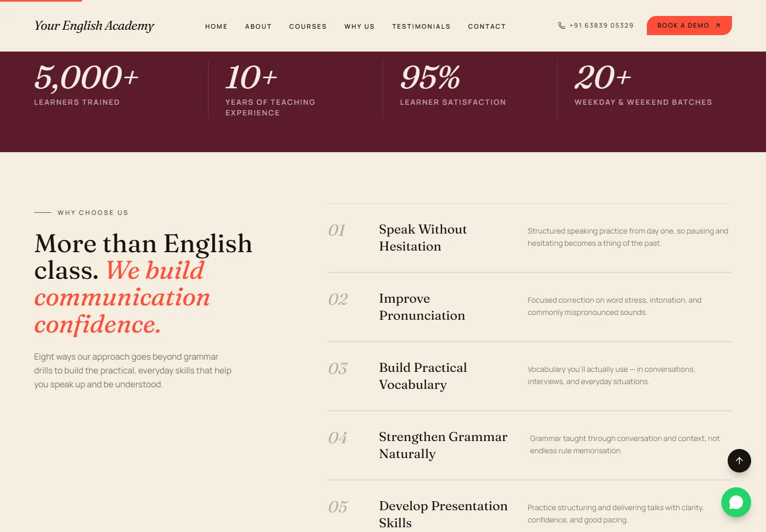This screenshot has width=766, height=532.
Task: Click the number 01 list marker
Action: (x=337, y=230)
